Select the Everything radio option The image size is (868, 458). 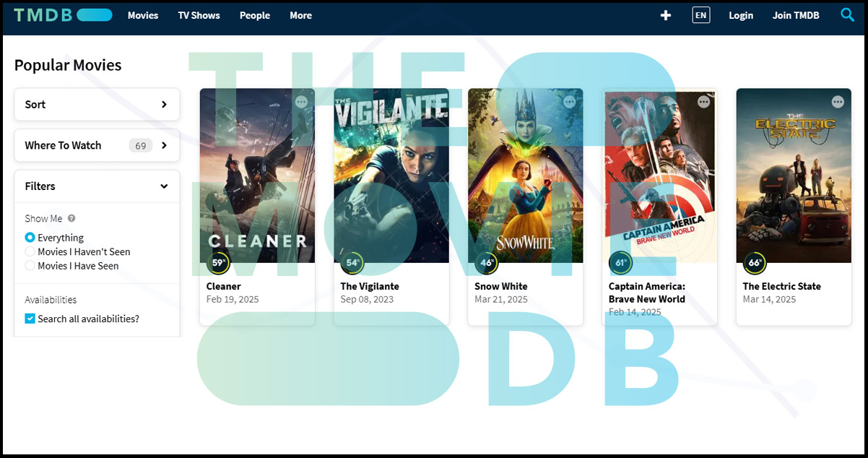click(30, 238)
